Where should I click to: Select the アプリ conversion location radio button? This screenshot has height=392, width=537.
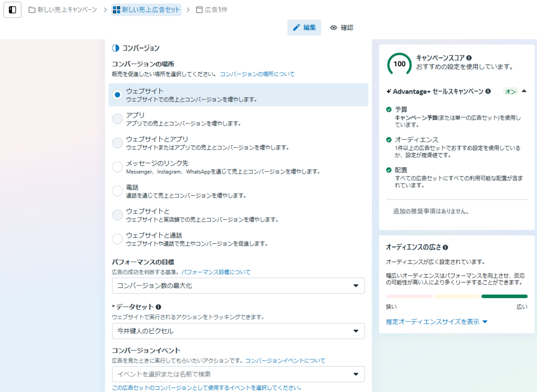point(117,119)
